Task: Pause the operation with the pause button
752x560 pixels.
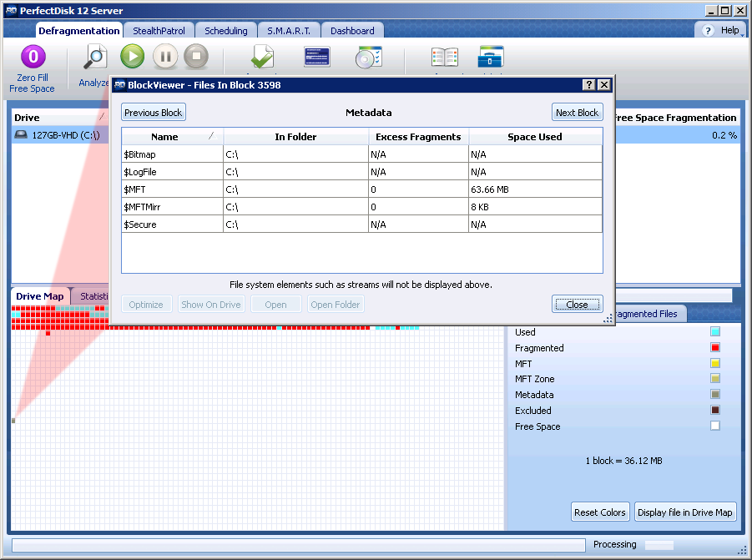Action: (x=165, y=57)
